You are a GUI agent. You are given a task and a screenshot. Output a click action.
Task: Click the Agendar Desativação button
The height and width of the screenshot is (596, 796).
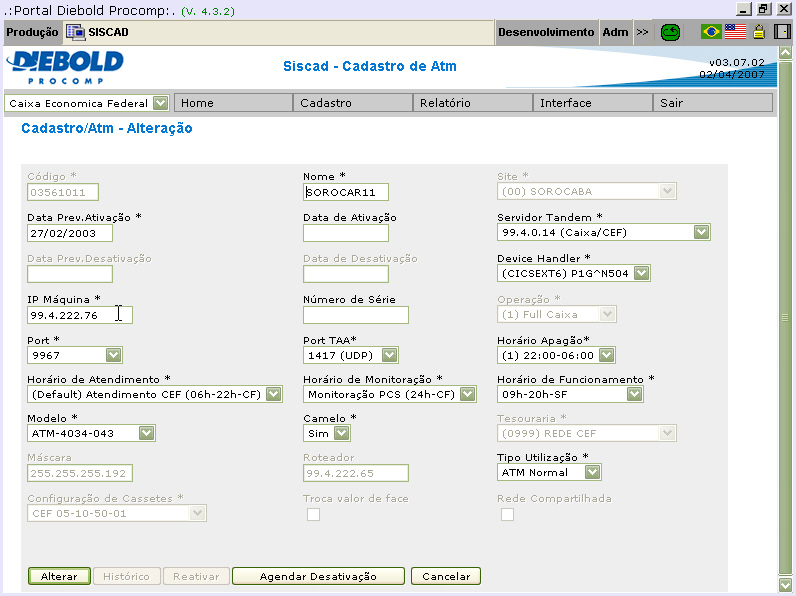[x=318, y=576]
